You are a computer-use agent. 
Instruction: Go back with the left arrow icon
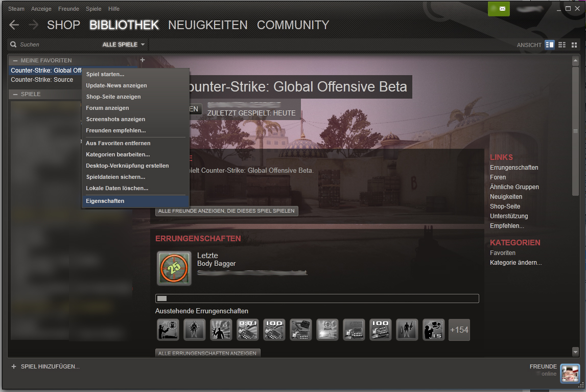(x=14, y=25)
